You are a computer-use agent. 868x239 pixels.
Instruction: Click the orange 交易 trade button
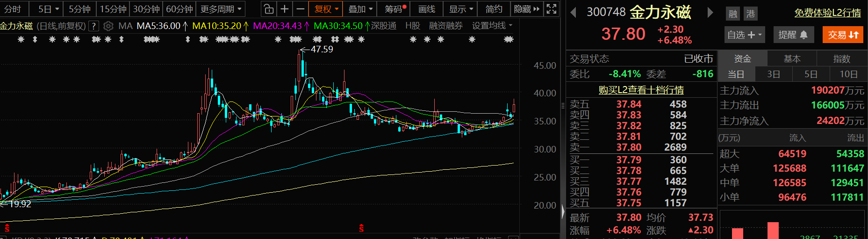[843, 35]
